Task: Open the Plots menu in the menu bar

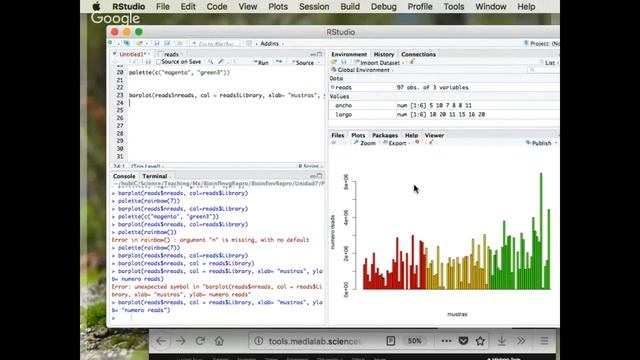Action: coord(278,7)
